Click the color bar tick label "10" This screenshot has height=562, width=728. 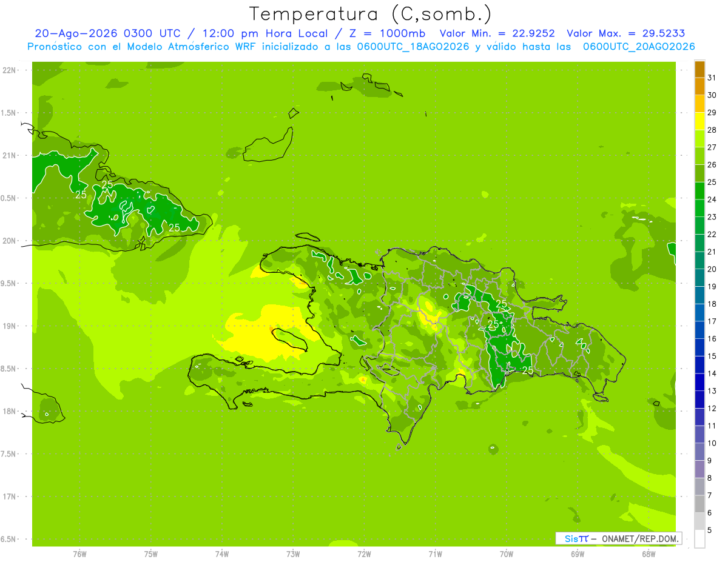(712, 443)
